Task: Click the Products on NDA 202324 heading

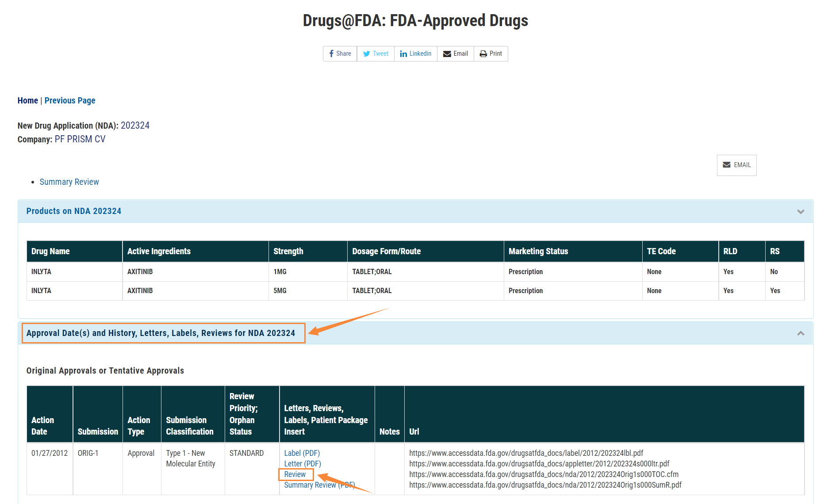Action: 74,211
